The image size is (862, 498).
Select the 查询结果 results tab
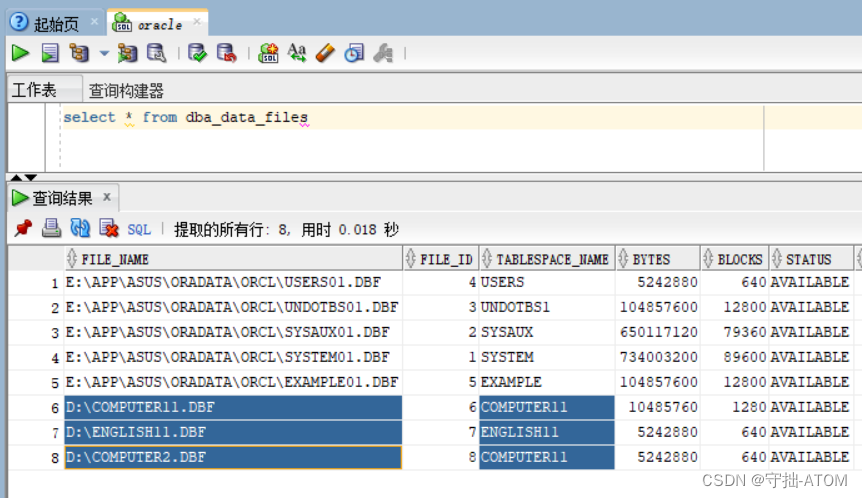62,198
